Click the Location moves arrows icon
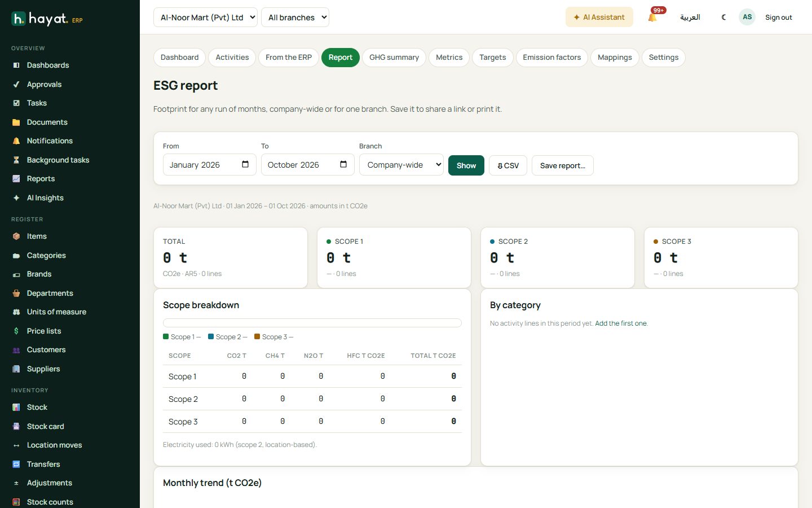The image size is (812, 508). [16, 445]
